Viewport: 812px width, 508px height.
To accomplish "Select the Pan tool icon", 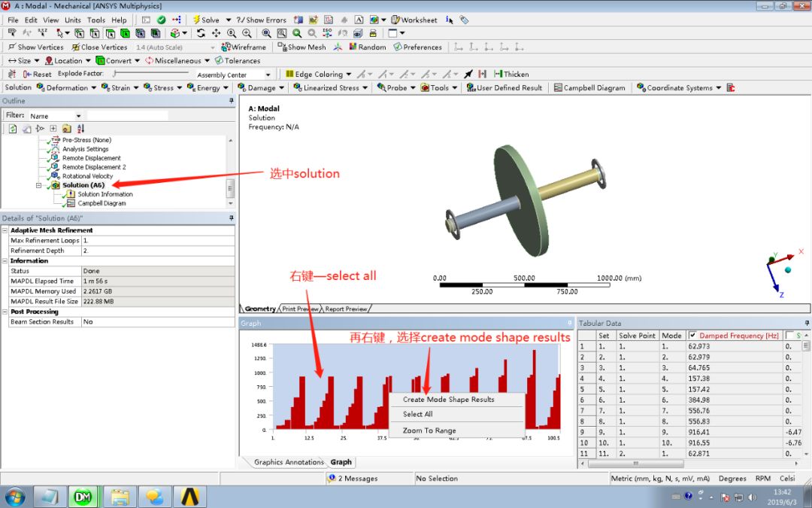I will [217, 33].
